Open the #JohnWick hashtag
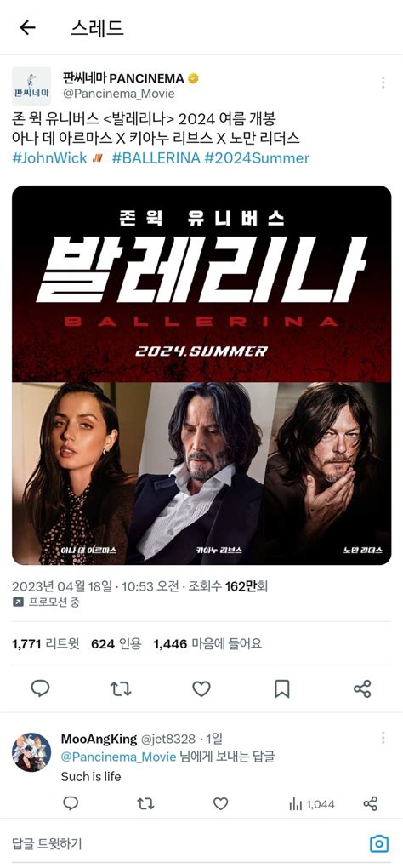 (x=50, y=158)
